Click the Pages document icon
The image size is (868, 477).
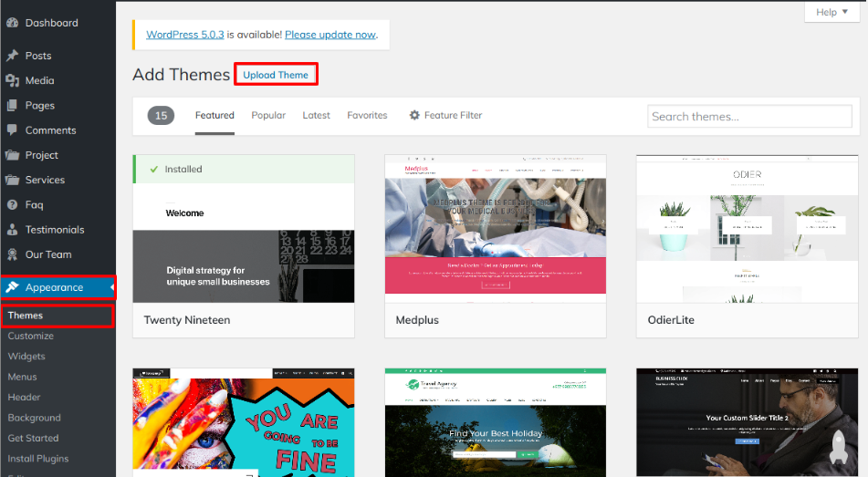[x=12, y=105]
